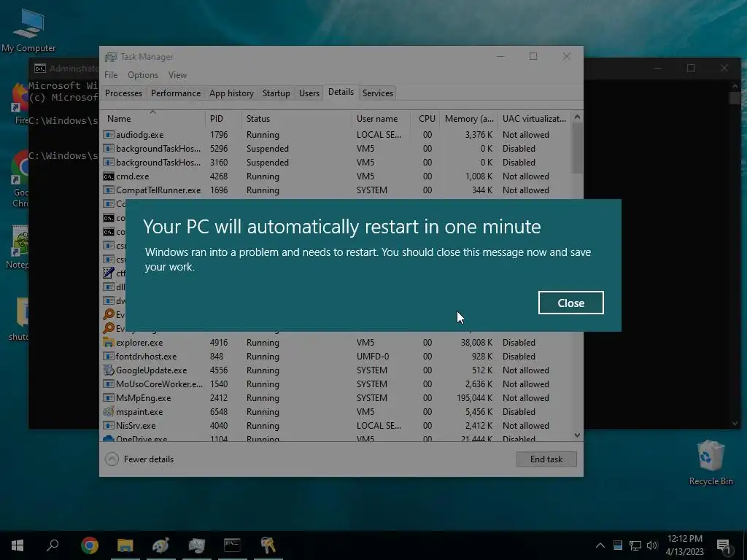Image resolution: width=747 pixels, height=560 pixels.
Task: Click UMFD-0 user name cell
Action: click(373, 356)
